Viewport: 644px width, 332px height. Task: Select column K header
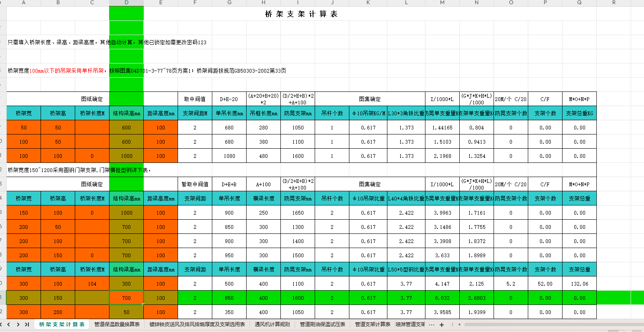coord(368,3)
